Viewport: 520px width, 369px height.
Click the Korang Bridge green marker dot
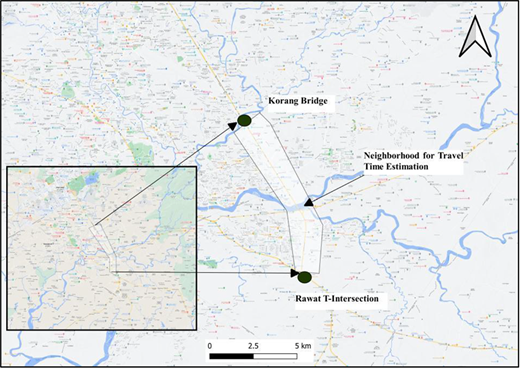coord(244,120)
